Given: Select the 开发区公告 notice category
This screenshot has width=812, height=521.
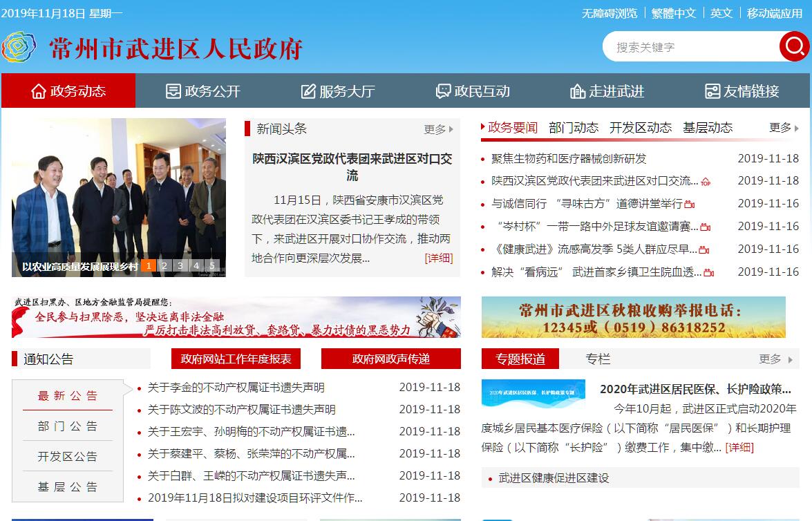Looking at the screenshot, I should pos(67,456).
